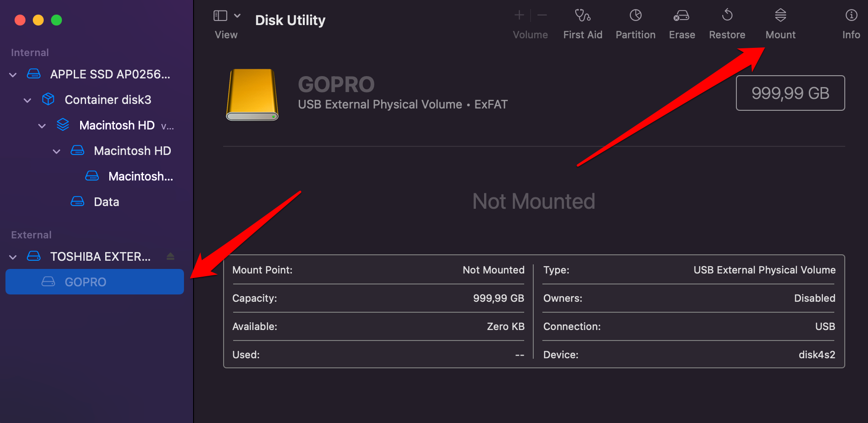The width and height of the screenshot is (868, 423).
Task: Collapse the Container disk3 node
Action: 27,100
